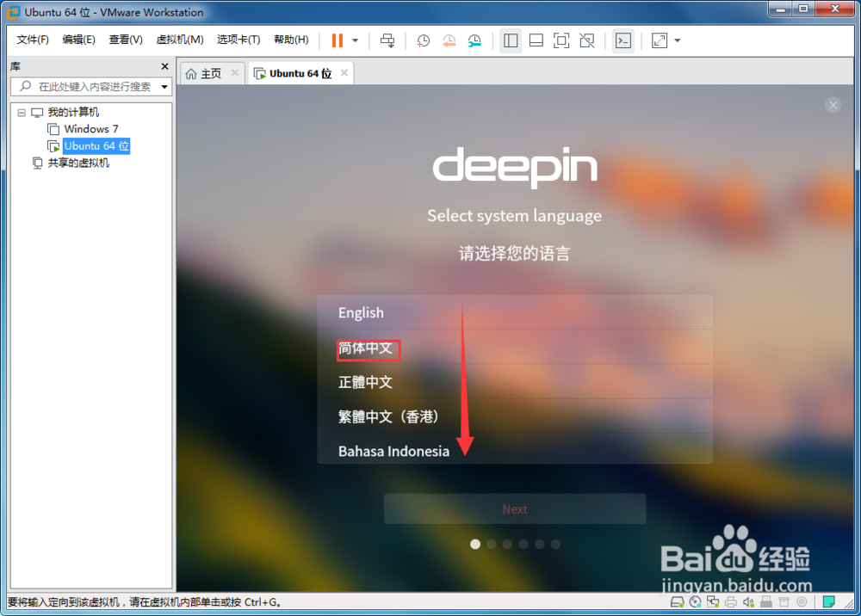Select Ubuntu 64 位 in the library tree
The width and height of the screenshot is (861, 616).
pyautogui.click(x=96, y=146)
